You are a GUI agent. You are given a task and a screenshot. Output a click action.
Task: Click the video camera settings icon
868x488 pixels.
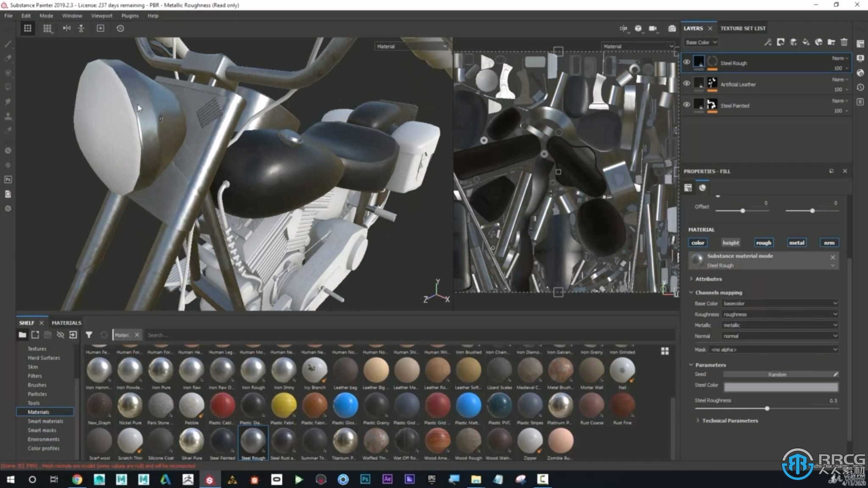click(653, 28)
